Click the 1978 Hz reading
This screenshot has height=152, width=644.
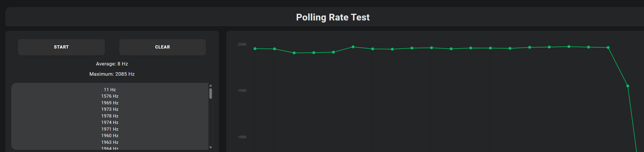110,116
